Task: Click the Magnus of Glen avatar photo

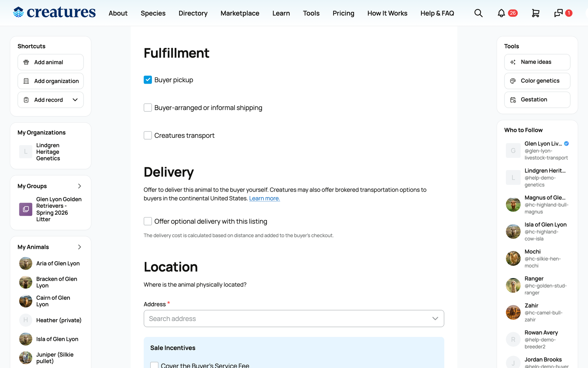Action: (x=513, y=204)
